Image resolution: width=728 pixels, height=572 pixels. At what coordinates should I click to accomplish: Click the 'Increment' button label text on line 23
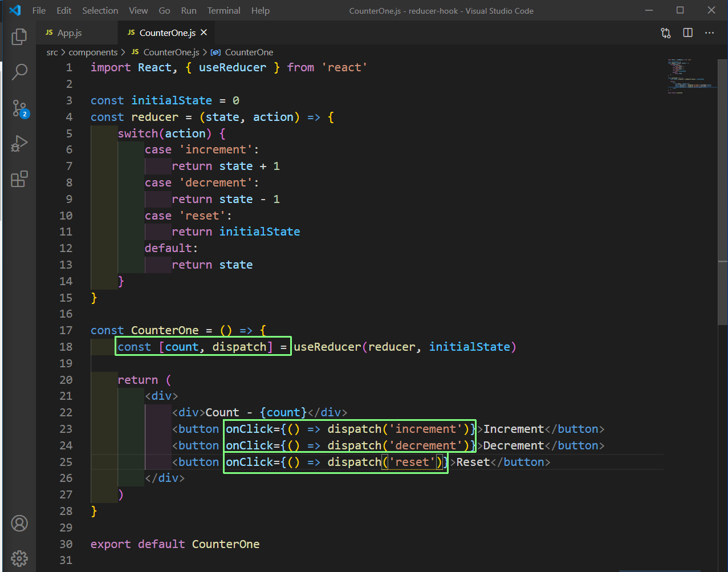pyautogui.click(x=514, y=429)
